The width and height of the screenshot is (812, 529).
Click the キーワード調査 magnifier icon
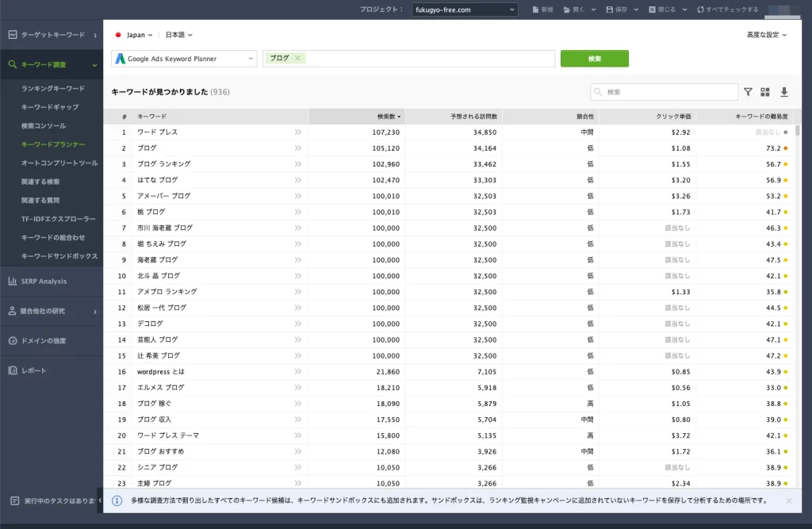(13, 64)
